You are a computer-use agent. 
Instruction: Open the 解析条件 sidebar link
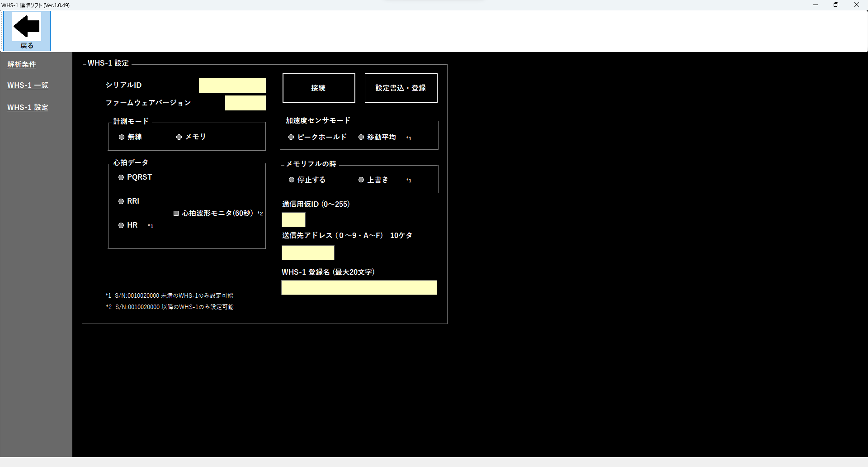(22, 65)
